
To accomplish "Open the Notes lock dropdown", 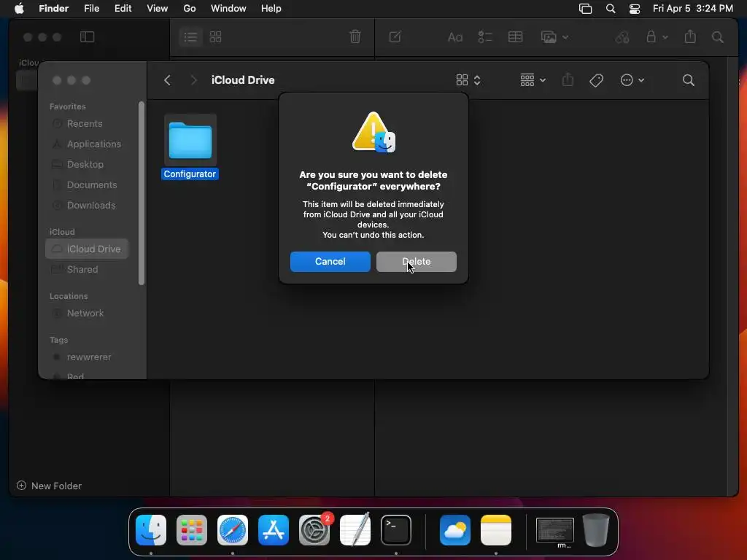I will 657,36.
